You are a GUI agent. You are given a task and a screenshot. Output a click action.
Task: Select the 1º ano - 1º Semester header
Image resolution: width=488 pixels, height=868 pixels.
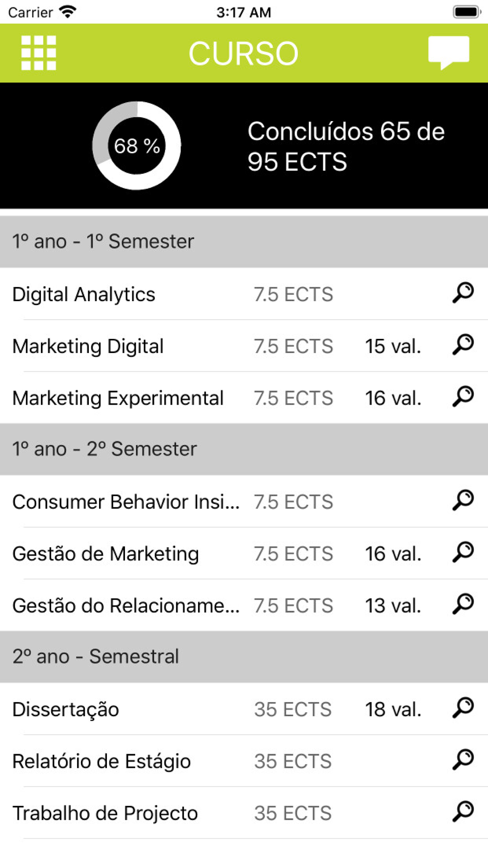[244, 241]
